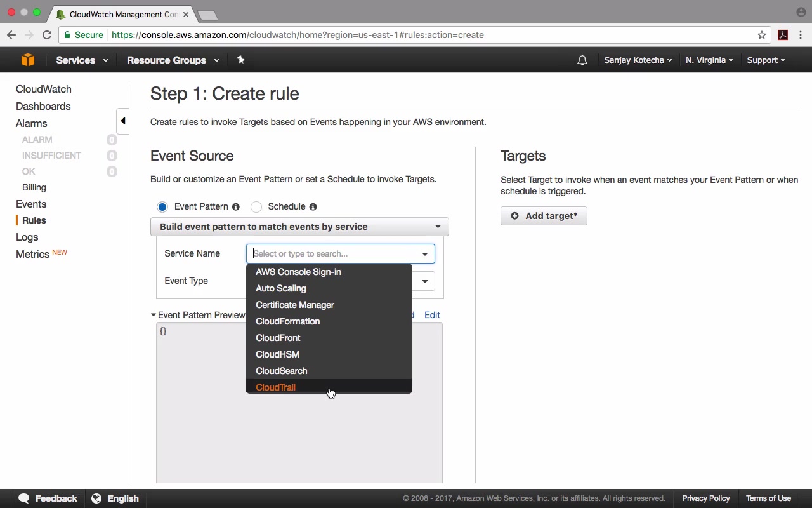Click the Edit link for pattern preview
The image size is (812, 508).
pyautogui.click(x=432, y=315)
